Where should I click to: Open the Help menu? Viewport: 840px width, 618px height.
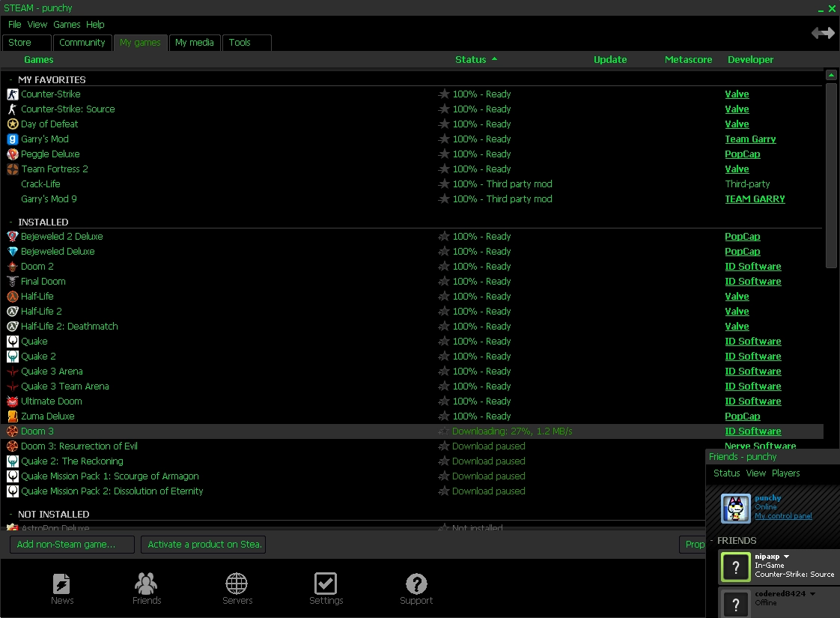pyautogui.click(x=95, y=25)
